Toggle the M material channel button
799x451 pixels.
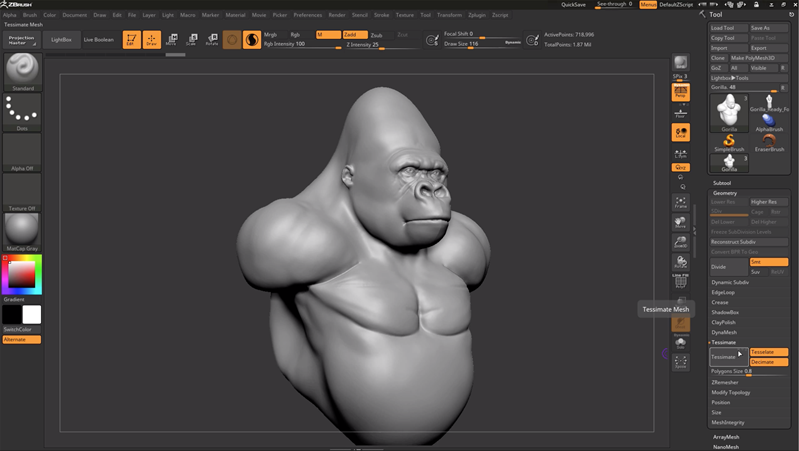point(327,34)
